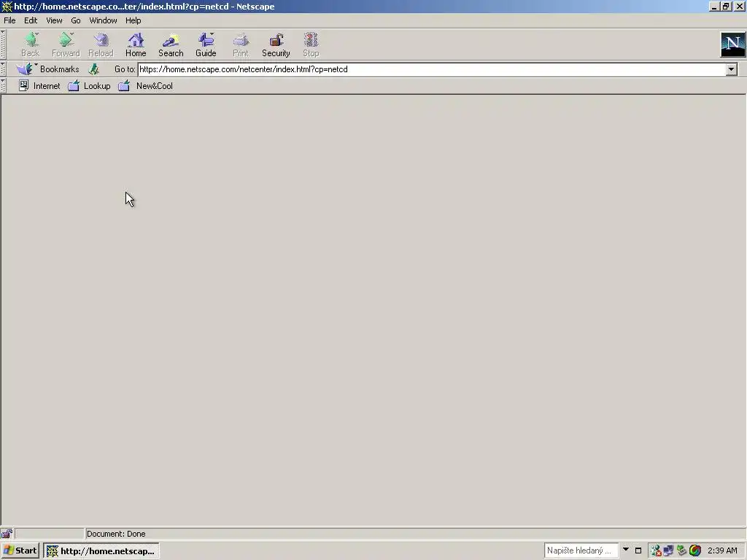Expand the Go to URL history dropdown
The width and height of the screenshot is (747, 560).
(x=731, y=69)
